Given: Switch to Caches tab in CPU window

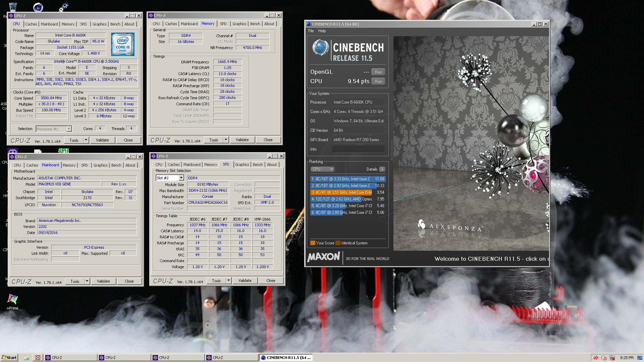Looking at the screenshot, I should click(x=31, y=24).
